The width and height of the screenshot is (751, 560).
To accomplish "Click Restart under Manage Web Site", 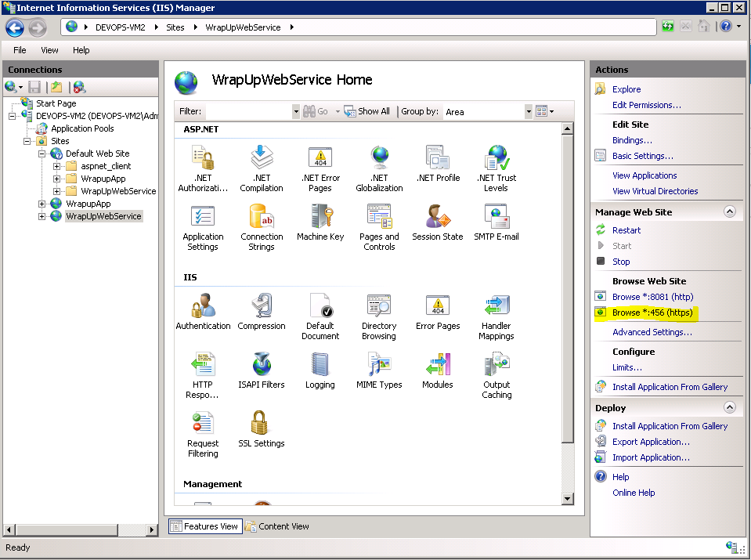I will 626,230.
